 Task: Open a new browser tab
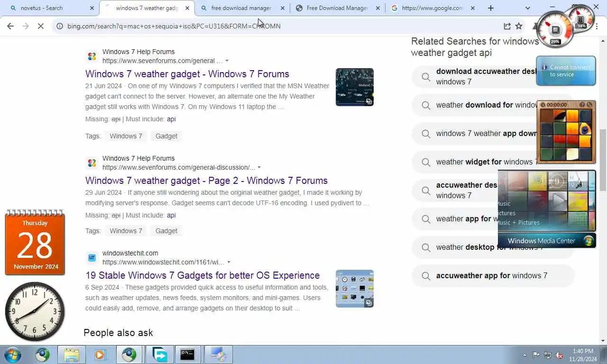click(491, 8)
